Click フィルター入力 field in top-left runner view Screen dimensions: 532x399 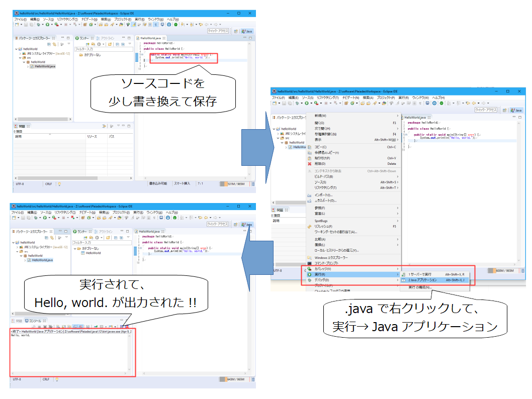click(x=104, y=49)
